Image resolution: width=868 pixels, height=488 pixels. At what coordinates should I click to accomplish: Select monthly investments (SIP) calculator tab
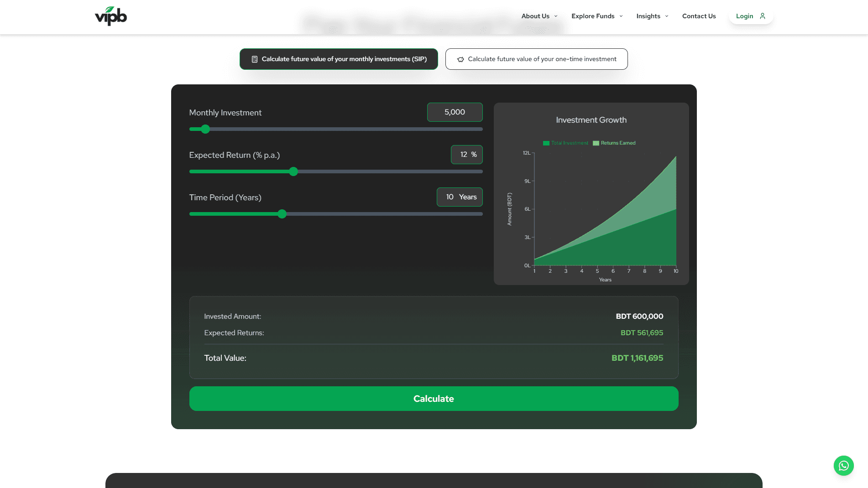pyautogui.click(x=339, y=59)
